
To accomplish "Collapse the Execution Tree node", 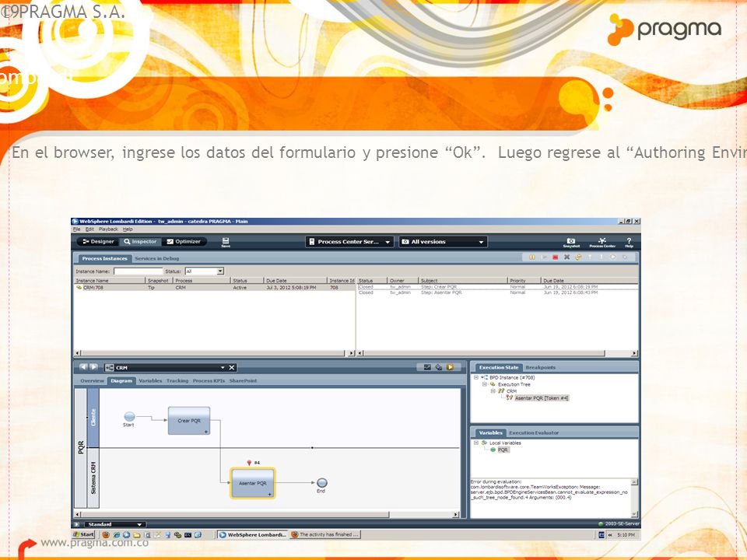I will pos(485,384).
